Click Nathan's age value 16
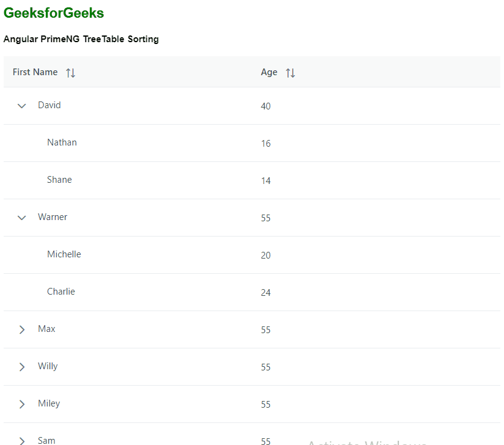Screen dimensions: 504x445 coord(266,144)
